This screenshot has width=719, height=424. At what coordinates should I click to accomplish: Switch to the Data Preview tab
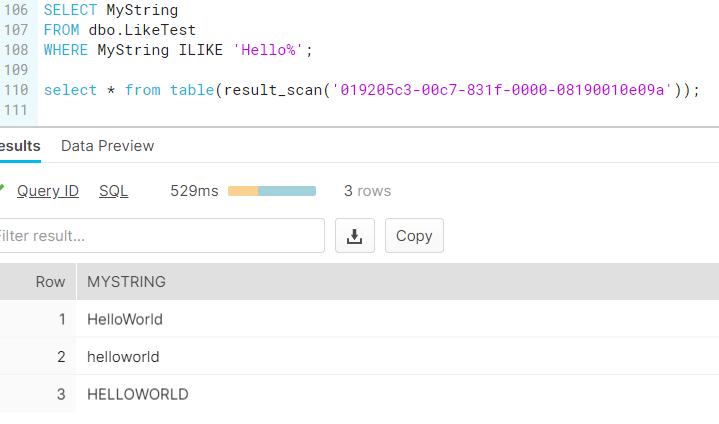click(107, 146)
